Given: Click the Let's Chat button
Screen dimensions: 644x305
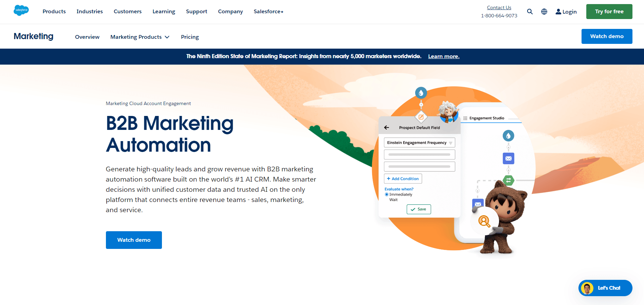Looking at the screenshot, I should (x=605, y=288).
